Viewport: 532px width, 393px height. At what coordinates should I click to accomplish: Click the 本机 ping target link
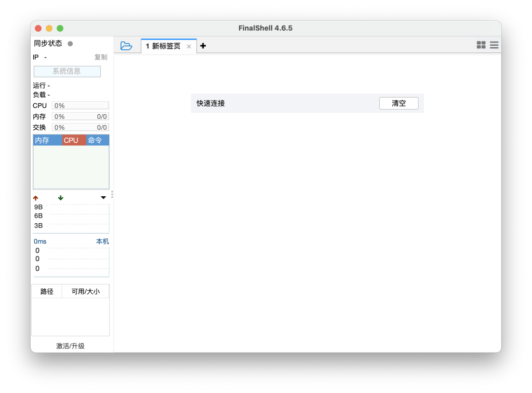click(x=102, y=241)
